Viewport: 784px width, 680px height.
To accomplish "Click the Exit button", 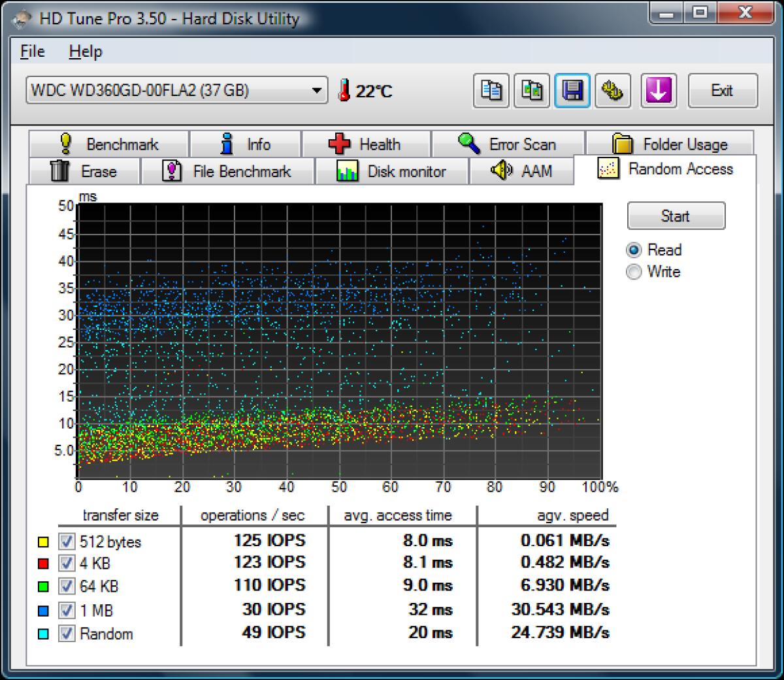I will (723, 91).
